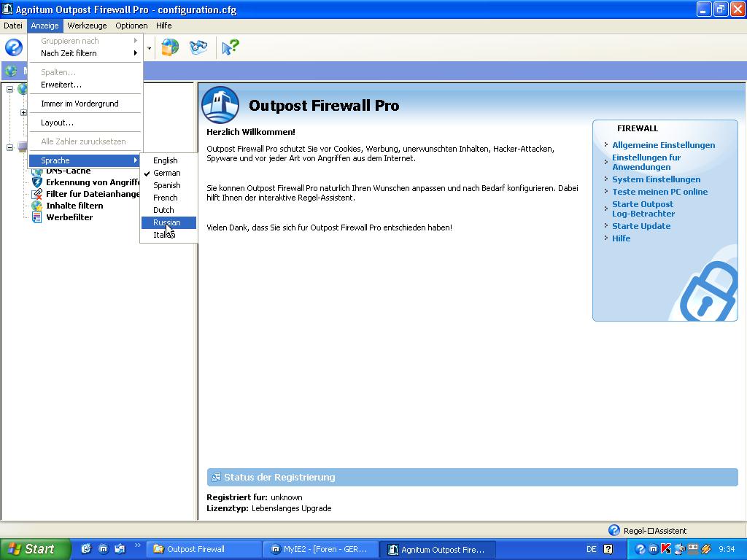The width and height of the screenshot is (747, 560).
Task: Launch MyIE2 quick launch icon
Action: click(103, 549)
